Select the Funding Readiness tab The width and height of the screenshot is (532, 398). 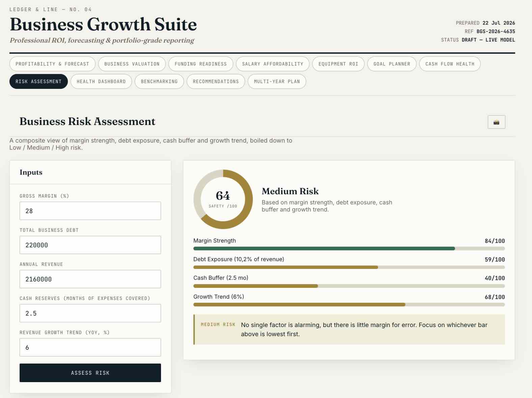201,64
